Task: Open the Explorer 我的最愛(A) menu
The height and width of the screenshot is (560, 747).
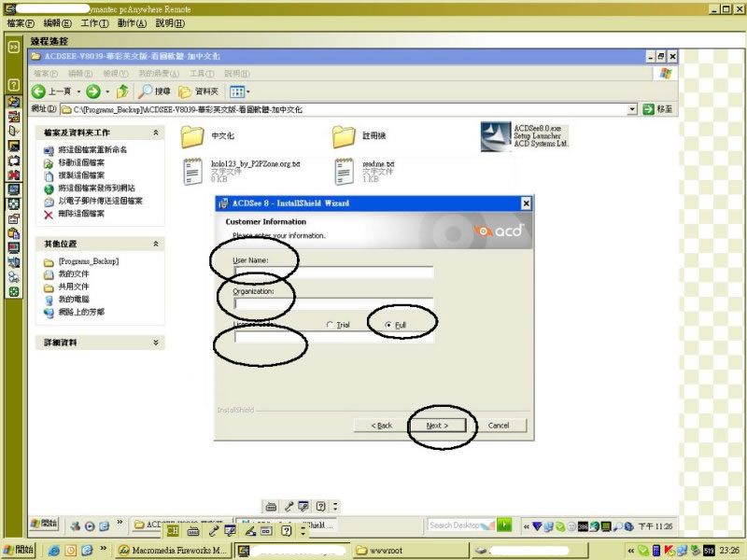Action: (159, 74)
